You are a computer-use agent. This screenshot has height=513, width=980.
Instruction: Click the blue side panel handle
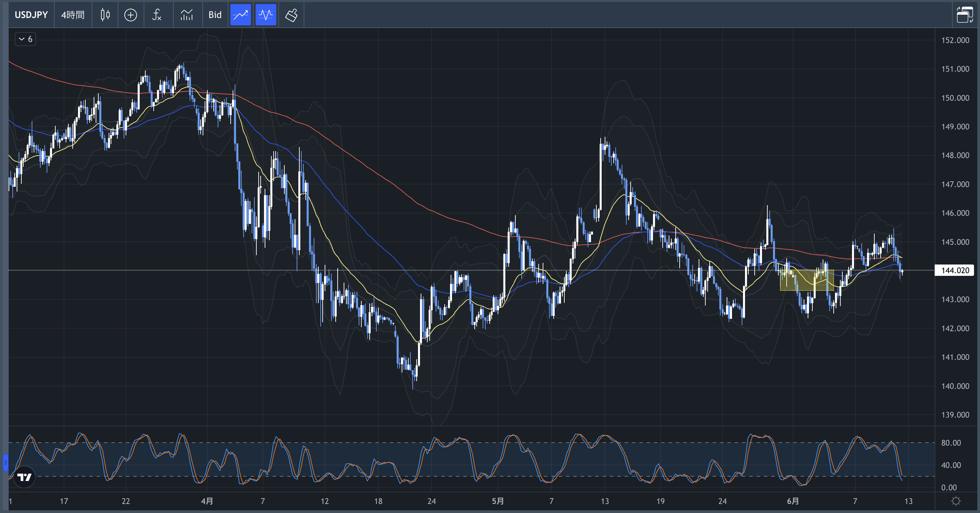pos(5,463)
